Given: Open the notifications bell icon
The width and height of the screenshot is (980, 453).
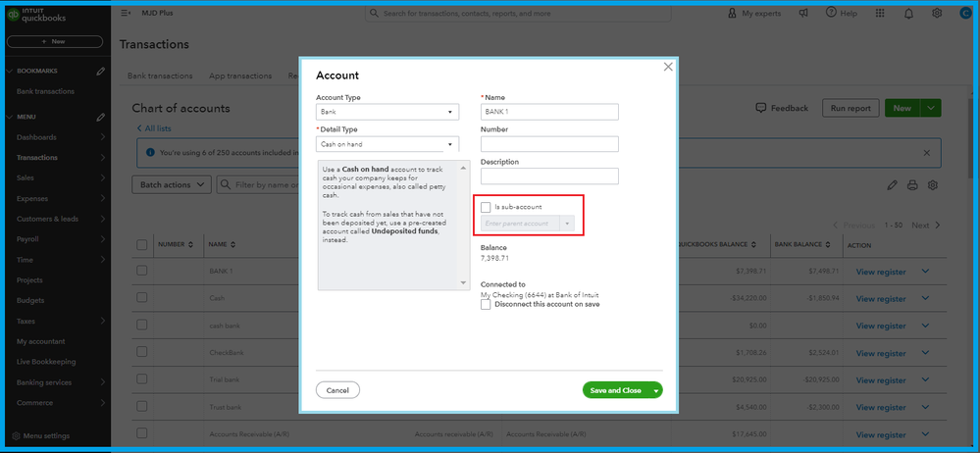Looking at the screenshot, I should tap(908, 13).
